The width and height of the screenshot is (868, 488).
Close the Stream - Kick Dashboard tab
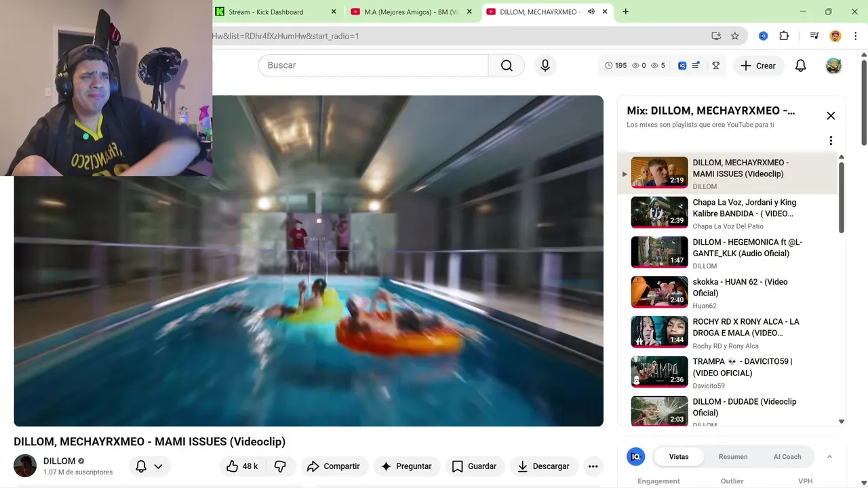(334, 12)
